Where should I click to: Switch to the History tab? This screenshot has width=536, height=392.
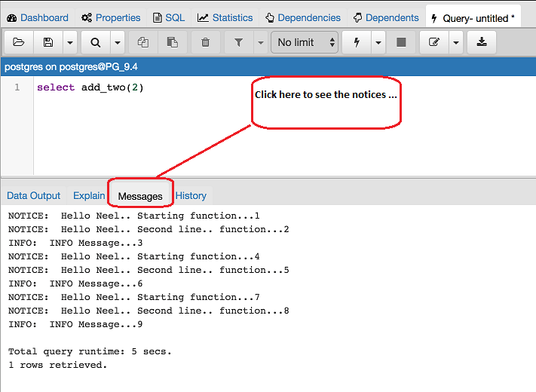(191, 195)
